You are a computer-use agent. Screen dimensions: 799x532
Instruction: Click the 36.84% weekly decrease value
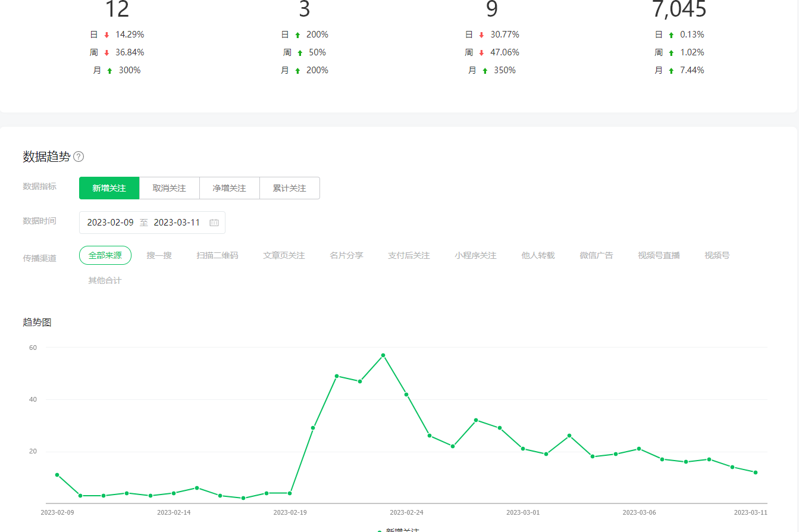pyautogui.click(x=130, y=52)
